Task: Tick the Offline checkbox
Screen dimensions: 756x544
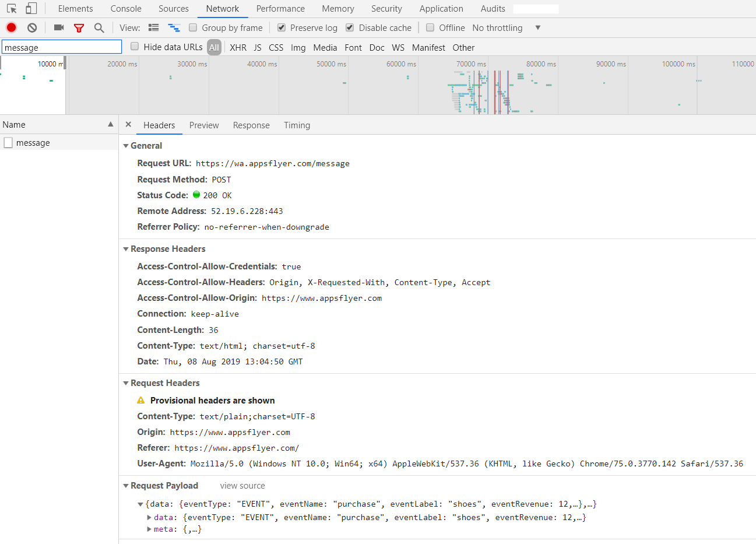Action: [430, 27]
